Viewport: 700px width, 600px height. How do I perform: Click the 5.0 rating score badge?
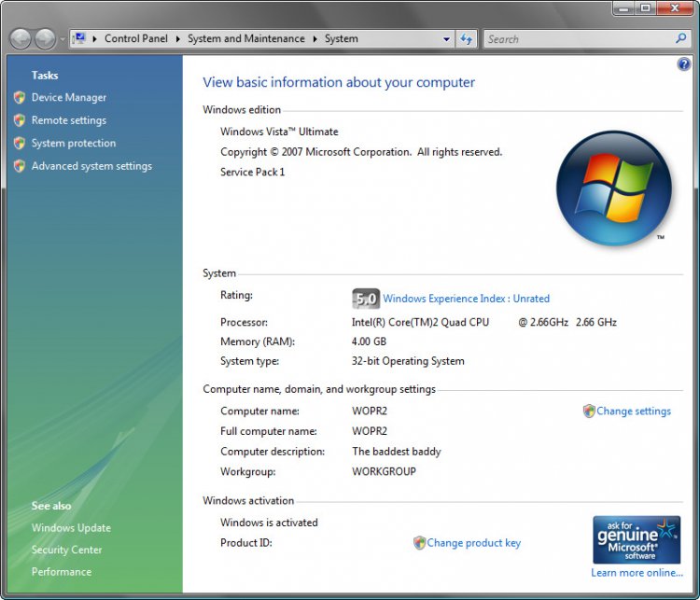[366, 299]
